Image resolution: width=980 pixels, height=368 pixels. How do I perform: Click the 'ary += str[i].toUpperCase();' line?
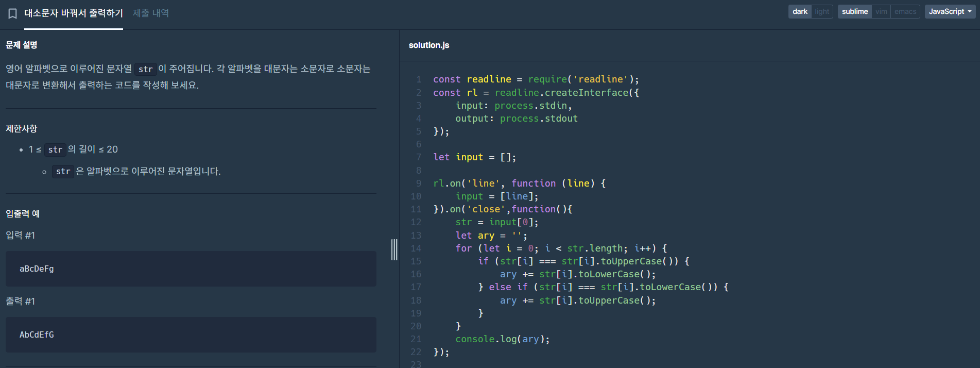click(578, 300)
